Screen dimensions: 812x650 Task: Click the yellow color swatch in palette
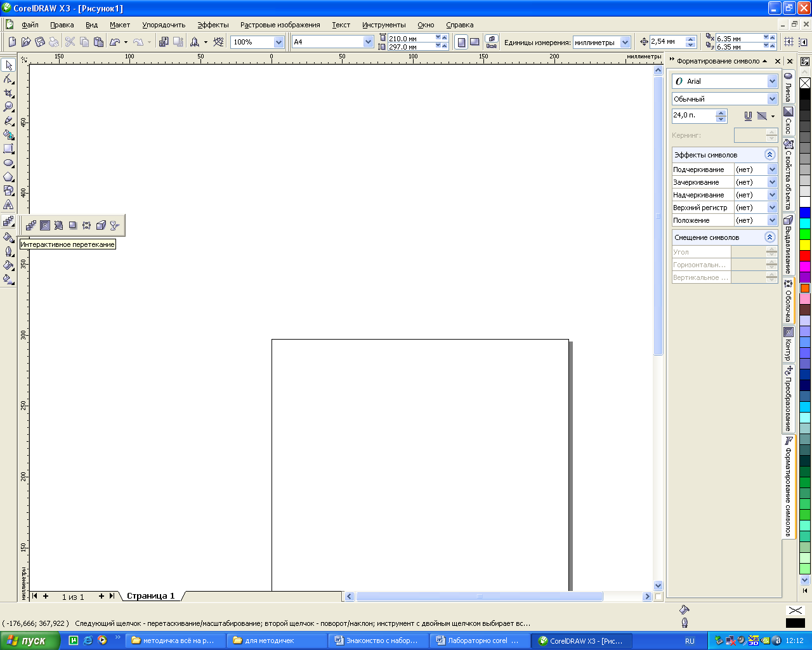[805, 245]
